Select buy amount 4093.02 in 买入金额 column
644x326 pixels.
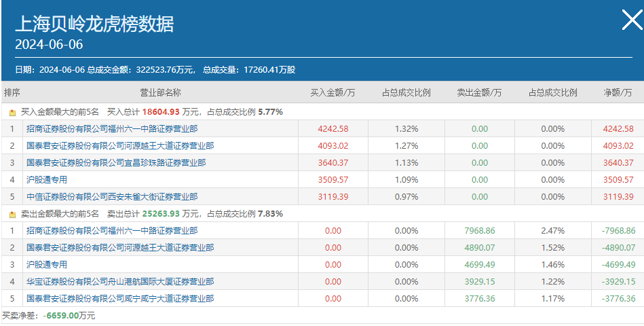pos(333,145)
